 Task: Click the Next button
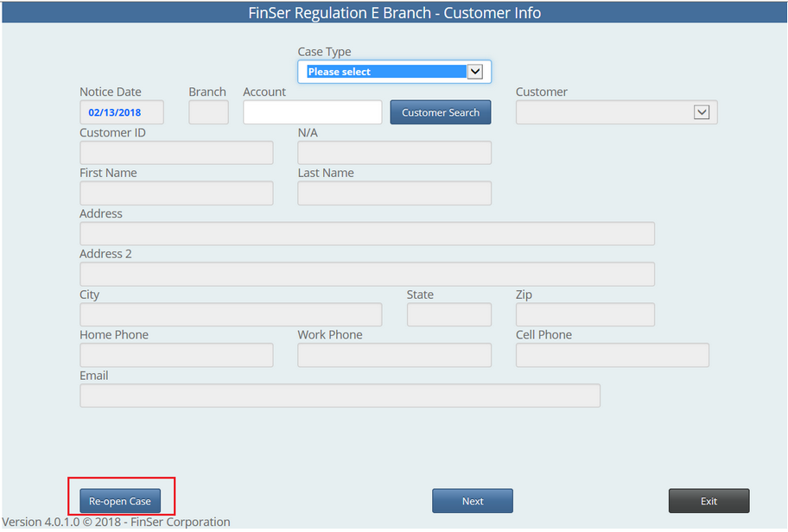[472, 501]
